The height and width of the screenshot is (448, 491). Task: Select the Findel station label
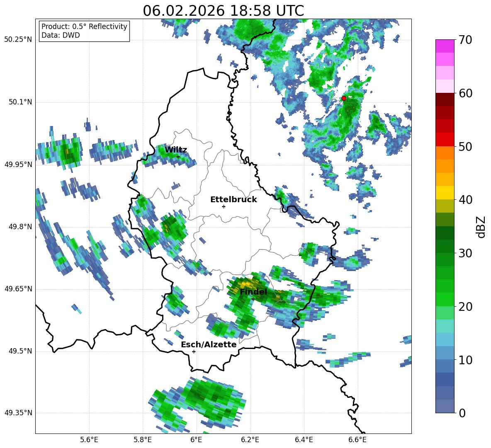253,292
